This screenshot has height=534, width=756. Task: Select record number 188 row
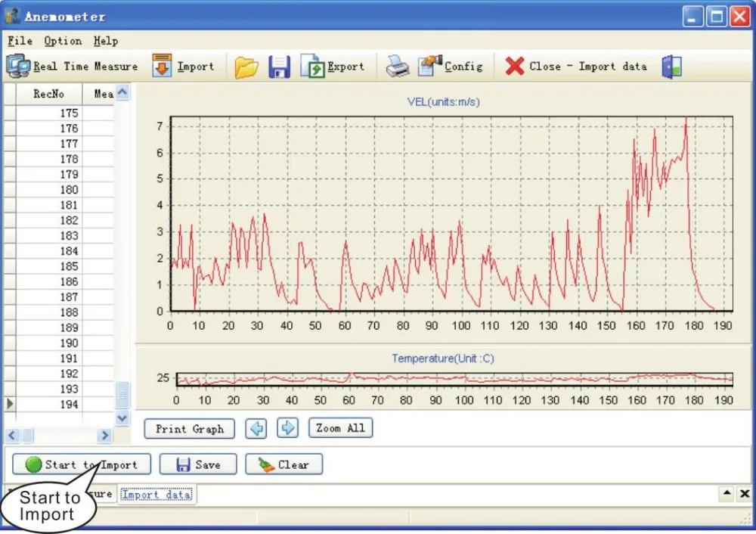59,312
